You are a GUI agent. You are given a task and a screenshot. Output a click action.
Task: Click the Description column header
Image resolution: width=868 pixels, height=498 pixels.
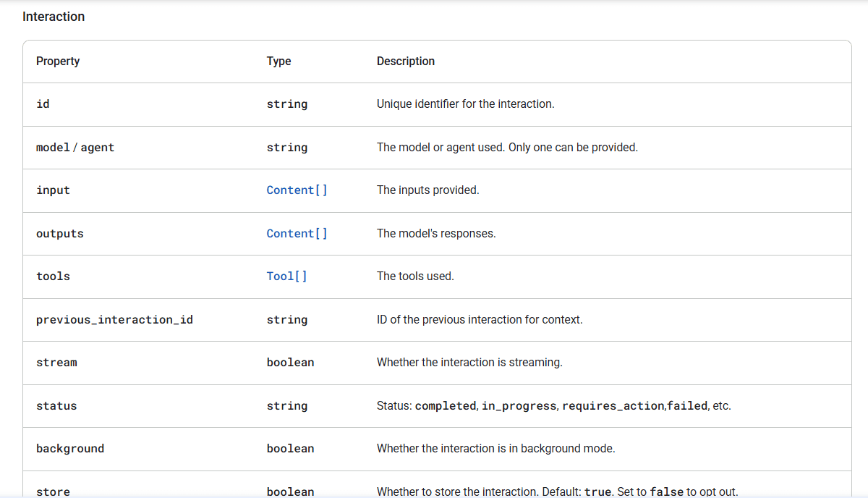[x=406, y=61]
